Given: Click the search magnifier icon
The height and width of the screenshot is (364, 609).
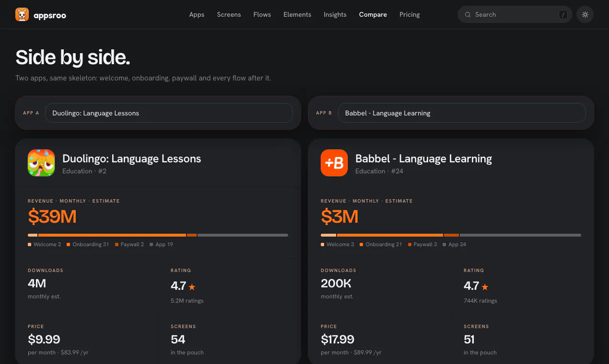Looking at the screenshot, I should (468, 15).
